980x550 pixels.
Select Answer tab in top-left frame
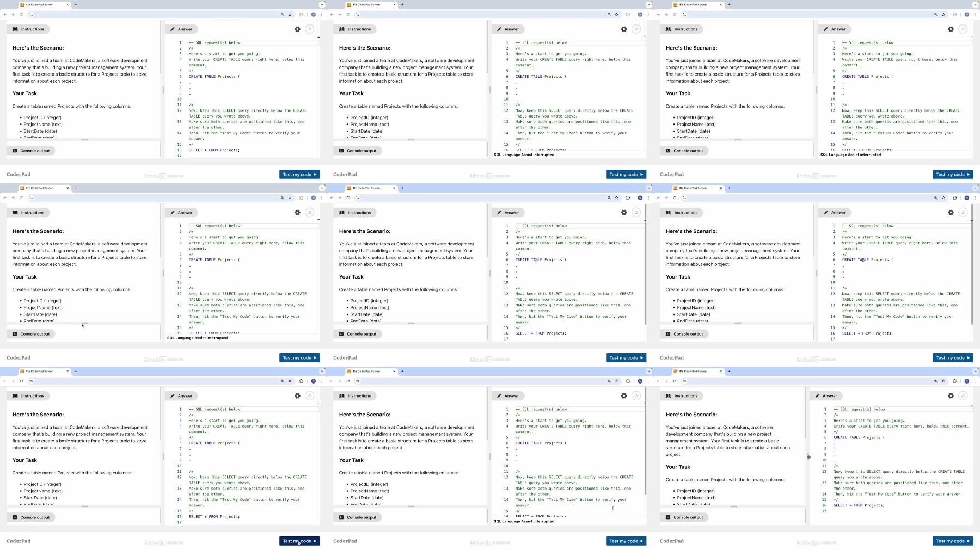click(x=181, y=29)
